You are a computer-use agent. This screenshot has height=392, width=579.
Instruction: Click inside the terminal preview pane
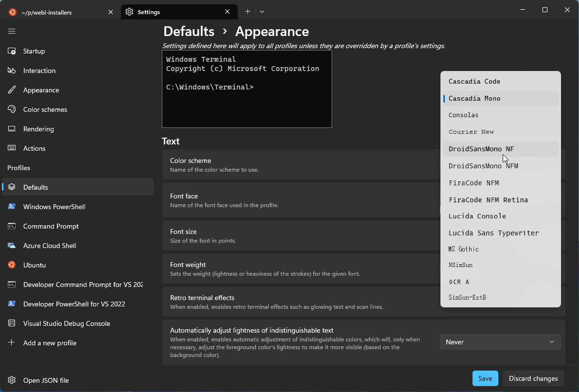(x=246, y=89)
